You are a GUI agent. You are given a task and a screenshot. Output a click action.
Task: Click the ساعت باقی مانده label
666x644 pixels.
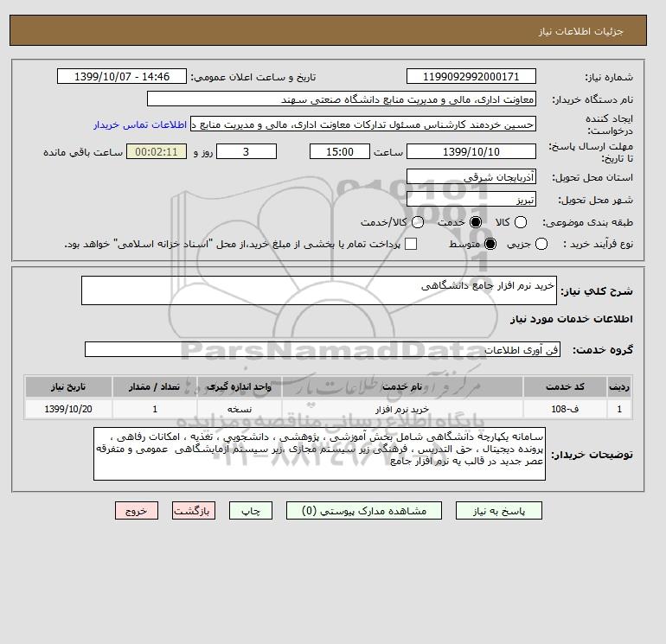[83, 152]
